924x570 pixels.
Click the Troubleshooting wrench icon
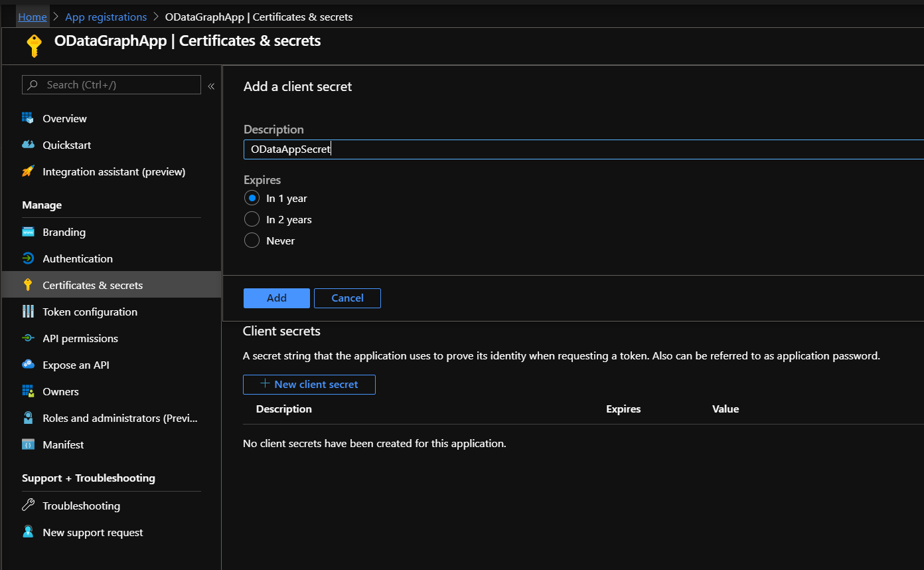(x=28, y=506)
